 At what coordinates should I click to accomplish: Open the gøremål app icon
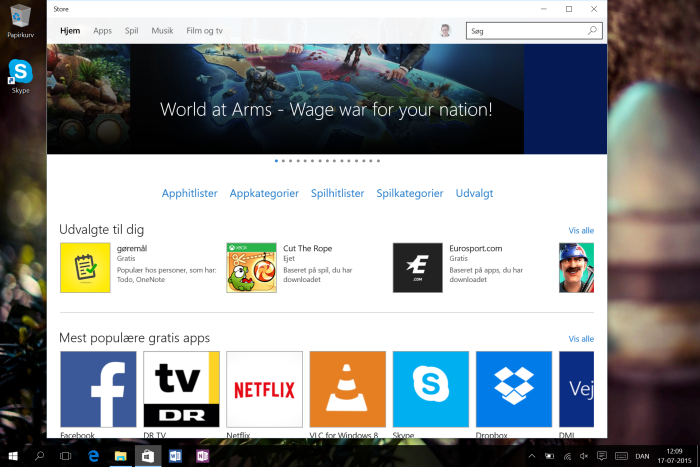coord(85,268)
